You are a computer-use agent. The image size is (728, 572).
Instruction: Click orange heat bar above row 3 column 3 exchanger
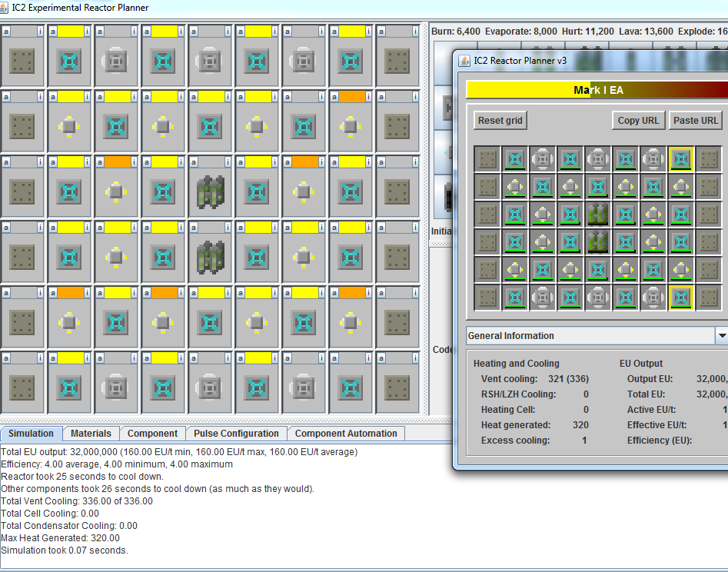point(118,162)
